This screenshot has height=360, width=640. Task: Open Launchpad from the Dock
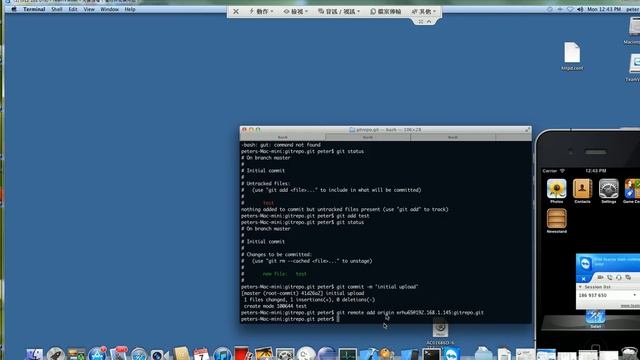[56, 354]
